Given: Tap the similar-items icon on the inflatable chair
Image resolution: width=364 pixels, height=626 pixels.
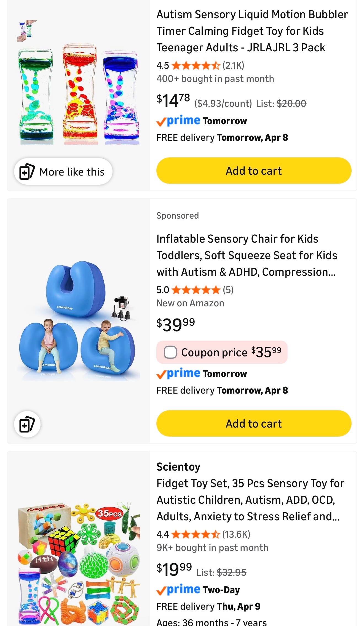Looking at the screenshot, I should pyautogui.click(x=27, y=424).
